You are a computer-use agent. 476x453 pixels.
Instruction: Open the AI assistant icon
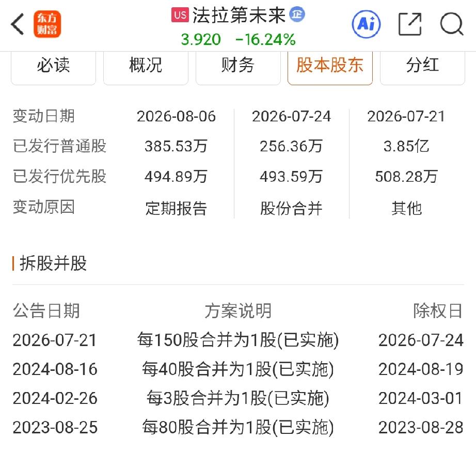coord(366,24)
